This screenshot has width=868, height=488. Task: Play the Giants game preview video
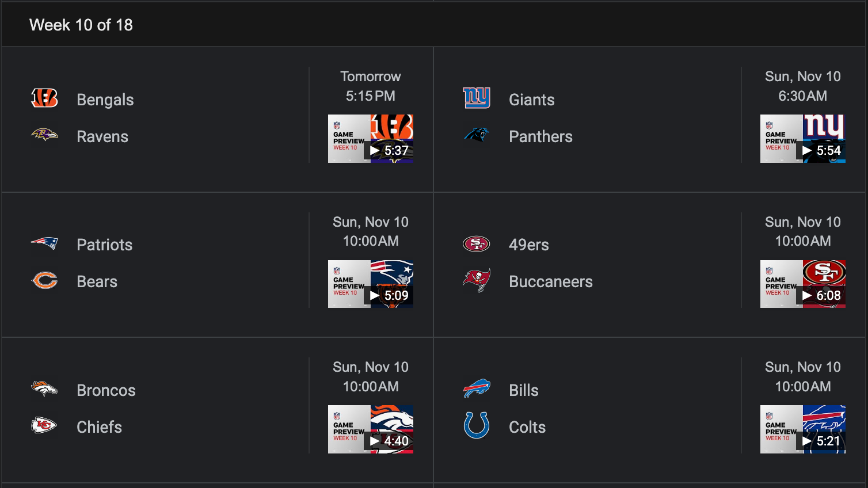(803, 138)
